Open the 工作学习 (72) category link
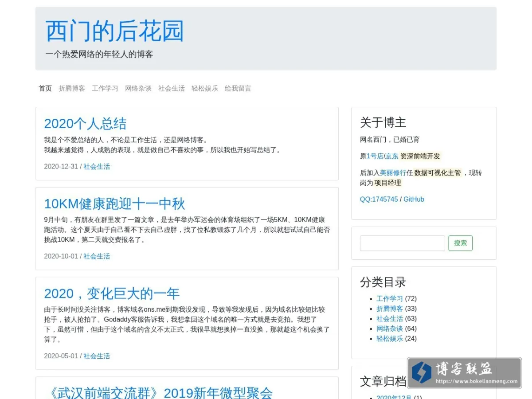The height and width of the screenshot is (399, 532). [x=390, y=299]
